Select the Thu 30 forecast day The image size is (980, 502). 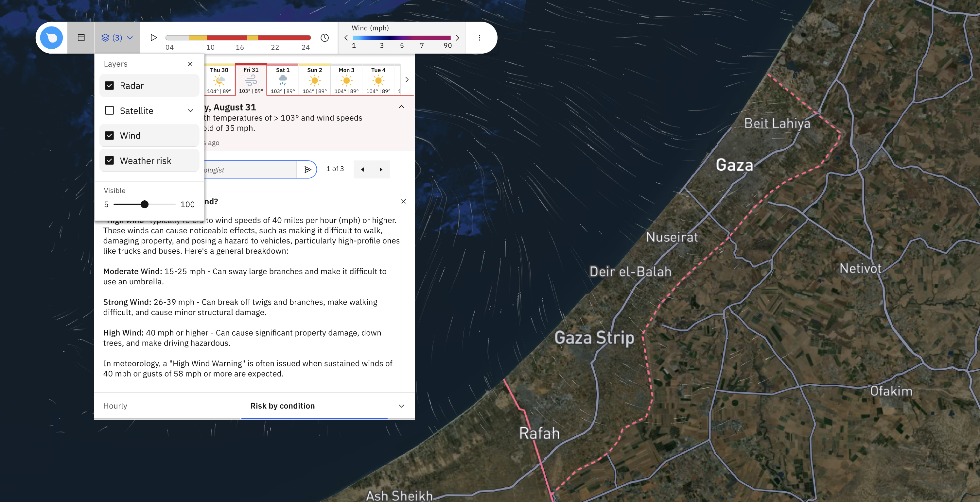219,80
